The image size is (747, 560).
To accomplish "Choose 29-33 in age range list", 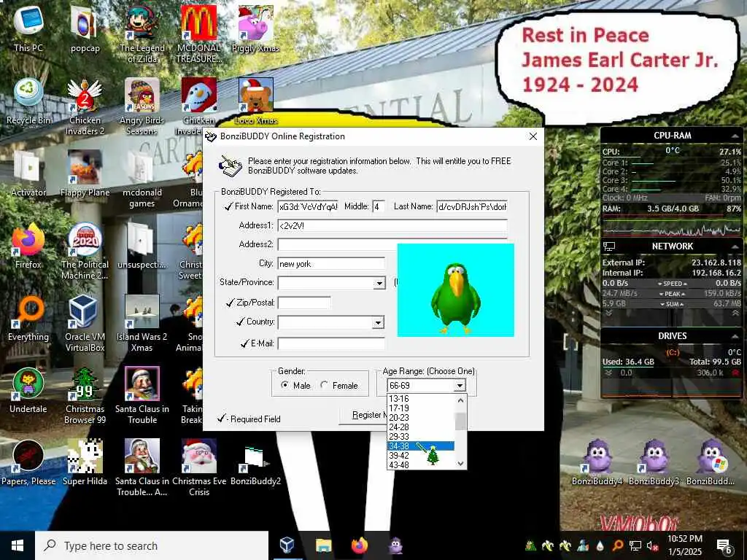I will 421,437.
